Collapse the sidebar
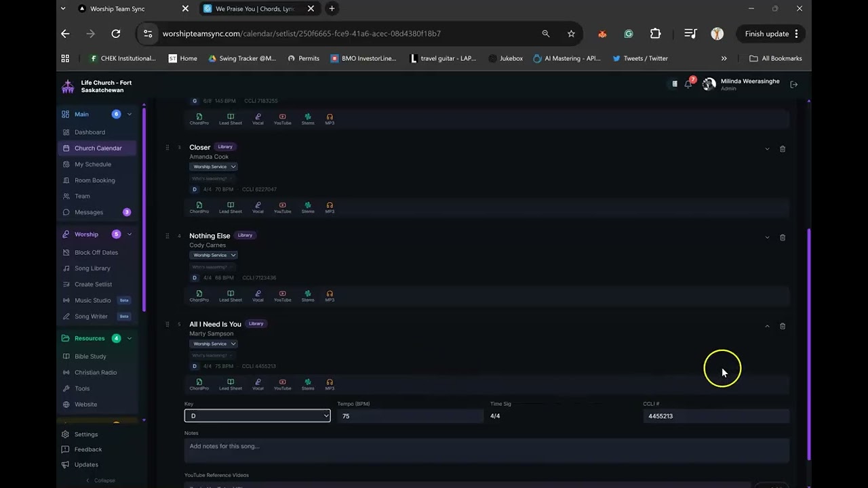 click(x=100, y=481)
